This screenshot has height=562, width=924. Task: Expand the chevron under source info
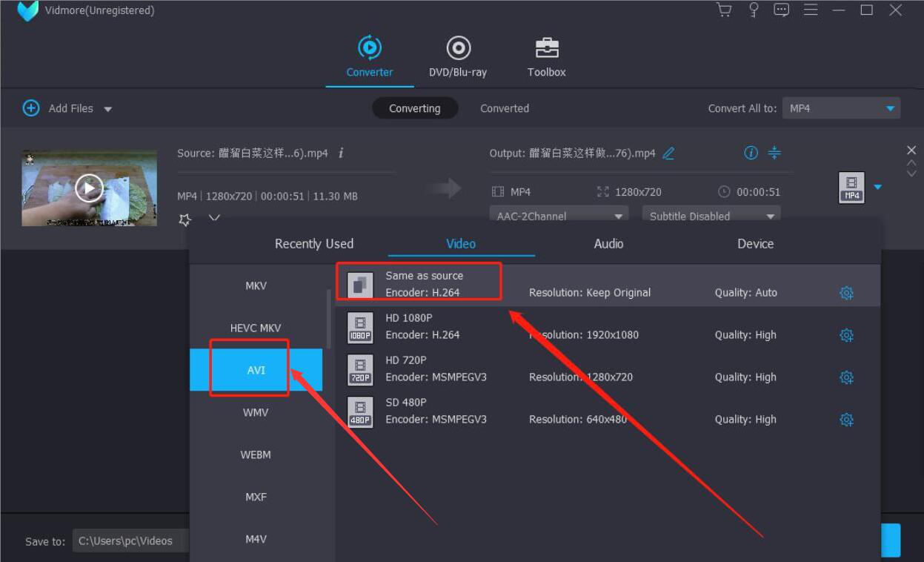(214, 218)
